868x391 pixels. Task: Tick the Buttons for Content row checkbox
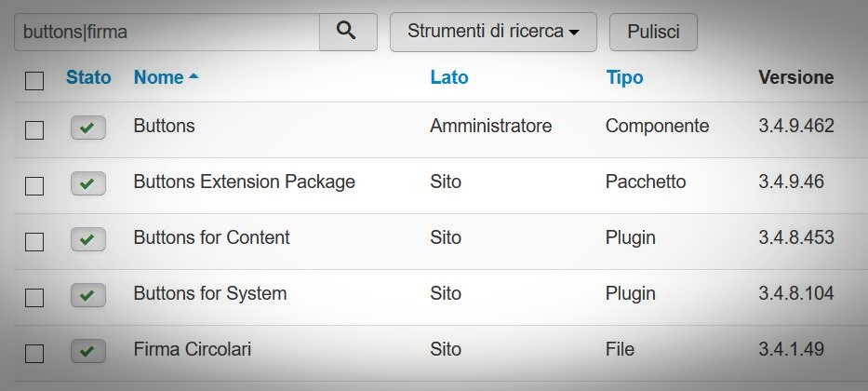pyautogui.click(x=34, y=242)
